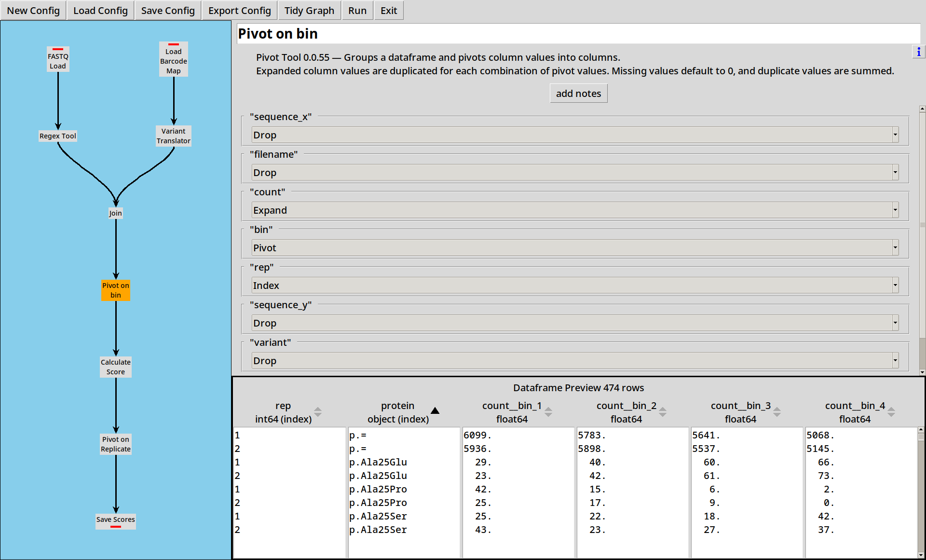Click the 5936. count__bin_1 cell
Image resolution: width=926 pixels, height=560 pixels.
[x=518, y=449]
